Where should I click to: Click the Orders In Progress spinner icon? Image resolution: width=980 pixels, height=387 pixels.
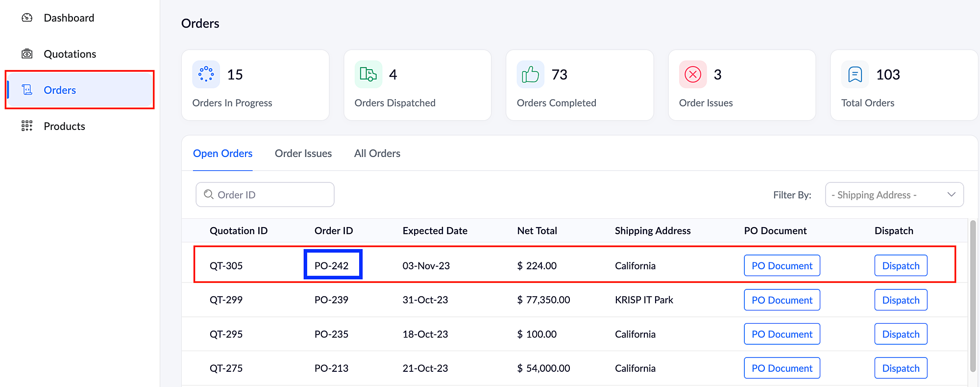click(206, 74)
